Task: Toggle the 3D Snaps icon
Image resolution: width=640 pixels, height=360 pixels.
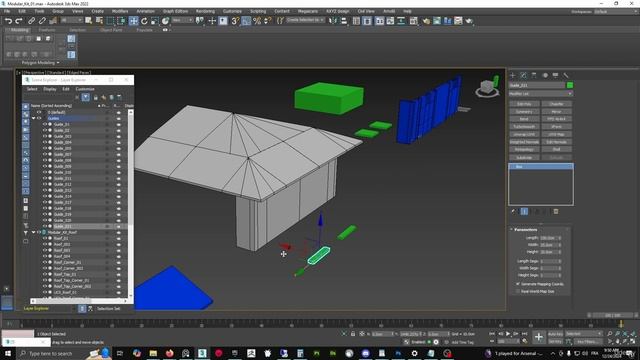Action: (x=235, y=21)
